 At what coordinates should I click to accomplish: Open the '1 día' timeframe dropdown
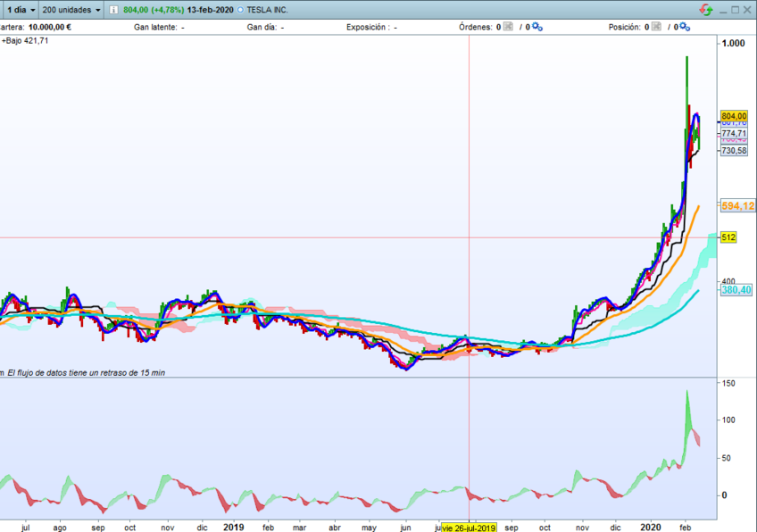point(21,10)
